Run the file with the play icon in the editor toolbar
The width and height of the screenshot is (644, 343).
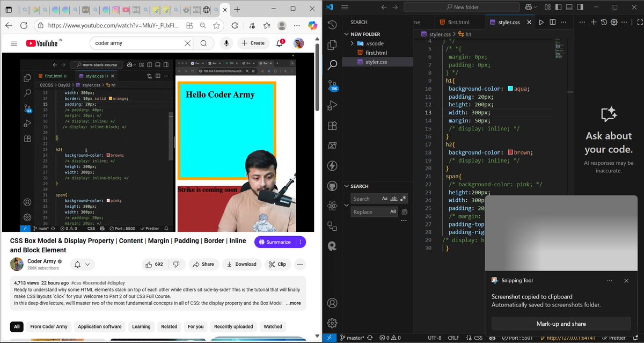point(541,22)
